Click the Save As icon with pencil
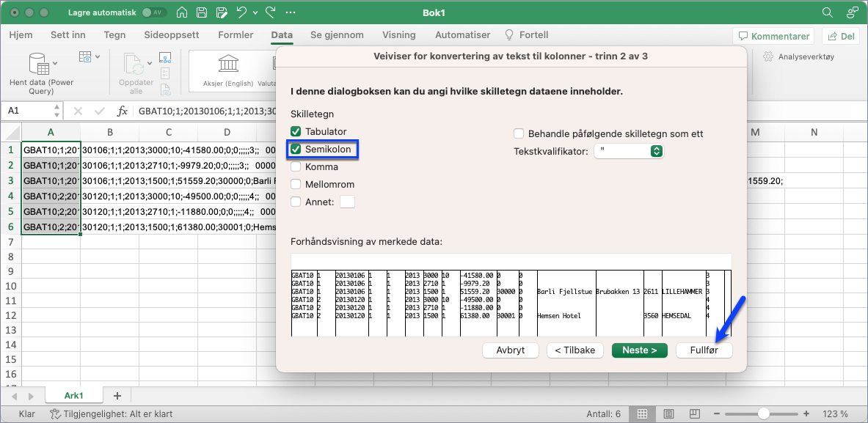The width and height of the screenshot is (868, 423). (x=222, y=12)
